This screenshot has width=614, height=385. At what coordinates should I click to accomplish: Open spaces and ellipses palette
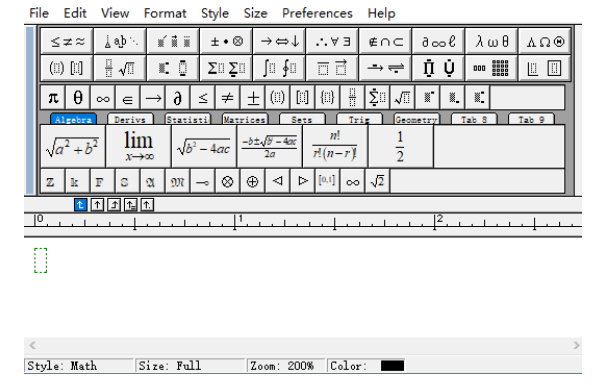[120, 41]
